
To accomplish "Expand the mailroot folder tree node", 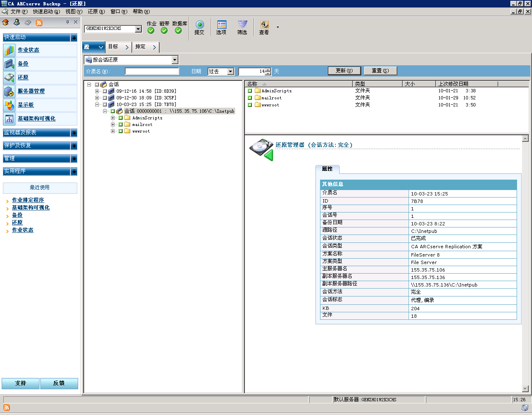I will [113, 124].
